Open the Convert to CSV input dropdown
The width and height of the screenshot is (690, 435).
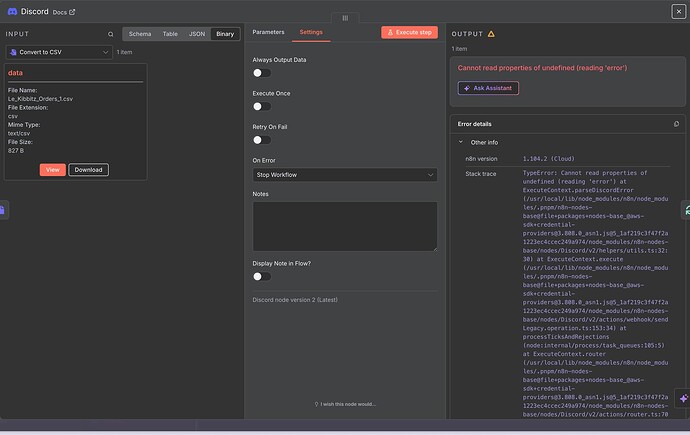click(58, 51)
